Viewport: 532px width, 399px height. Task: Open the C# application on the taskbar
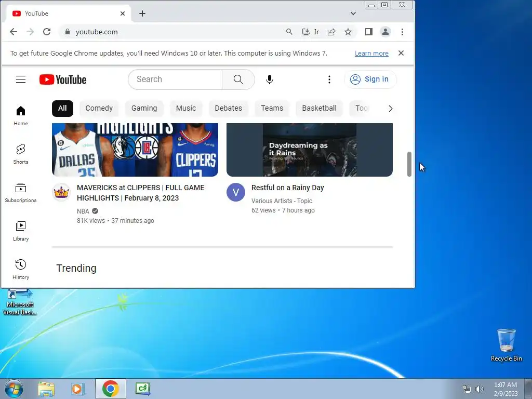point(142,389)
